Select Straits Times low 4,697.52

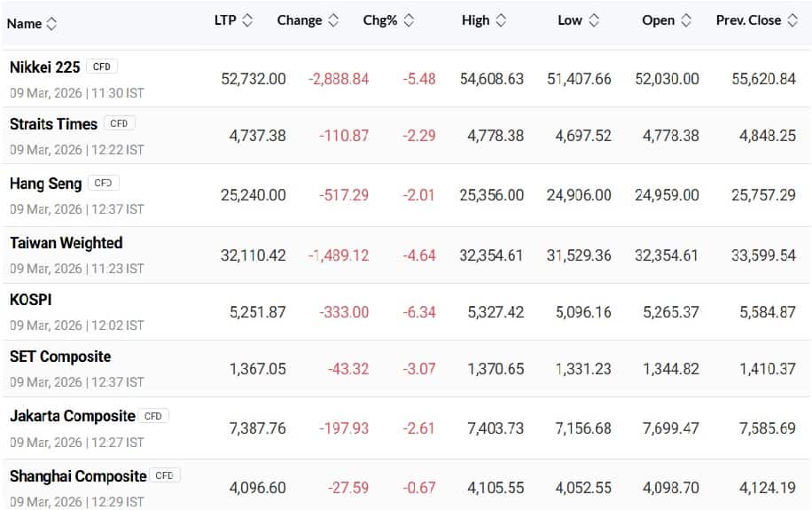click(x=583, y=136)
